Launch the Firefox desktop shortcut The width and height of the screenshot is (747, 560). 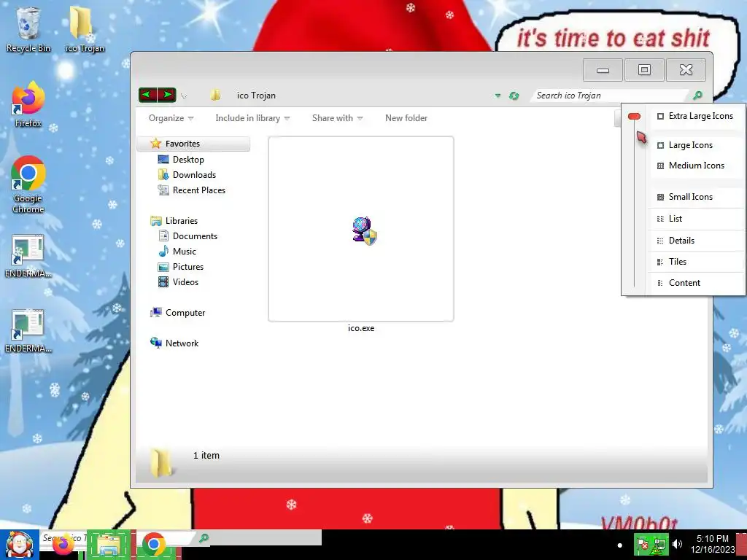click(x=28, y=105)
